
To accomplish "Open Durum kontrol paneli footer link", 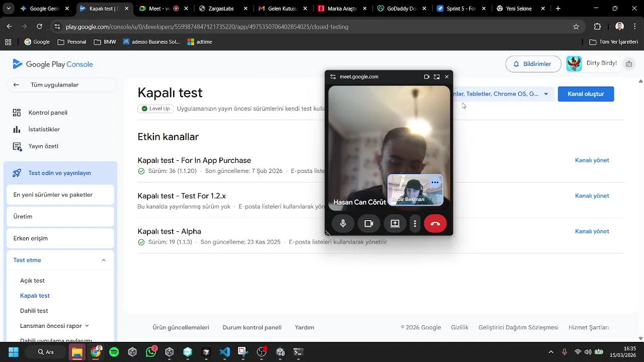I will (x=252, y=327).
